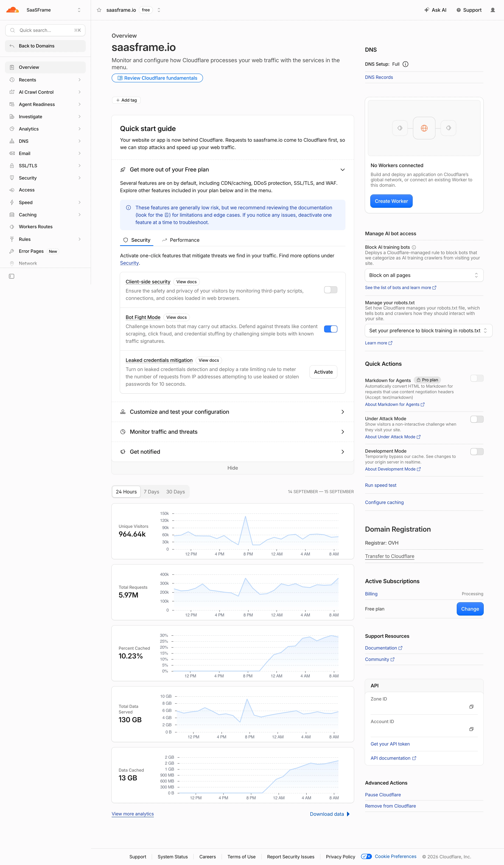This screenshot has width=504, height=865.
Task: Toggle Markdown for Agents switch
Action: [477, 378]
